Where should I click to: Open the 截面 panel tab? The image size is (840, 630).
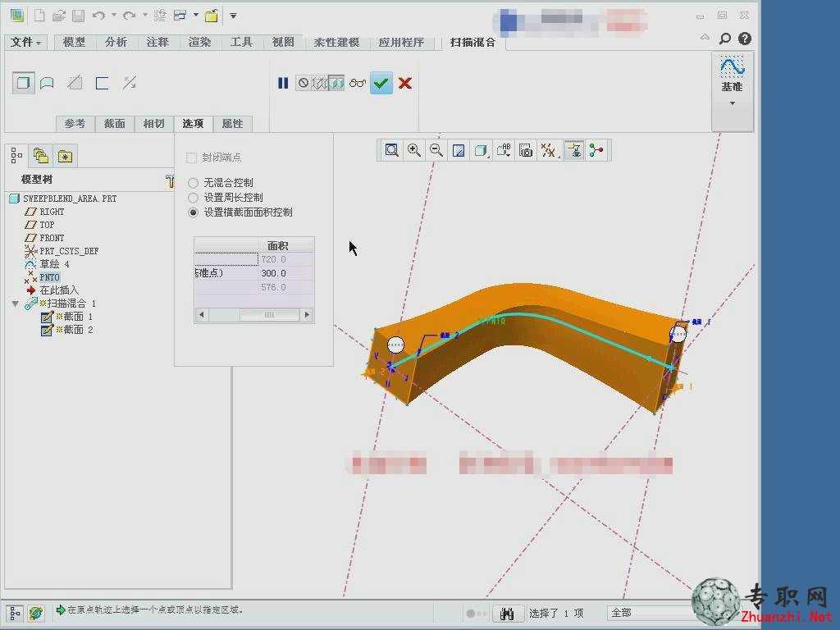[115, 124]
